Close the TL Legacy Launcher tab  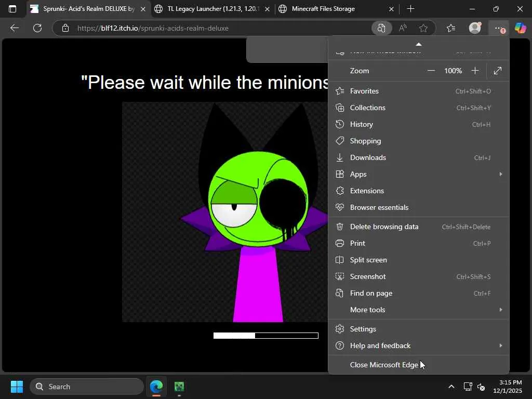[267, 9]
